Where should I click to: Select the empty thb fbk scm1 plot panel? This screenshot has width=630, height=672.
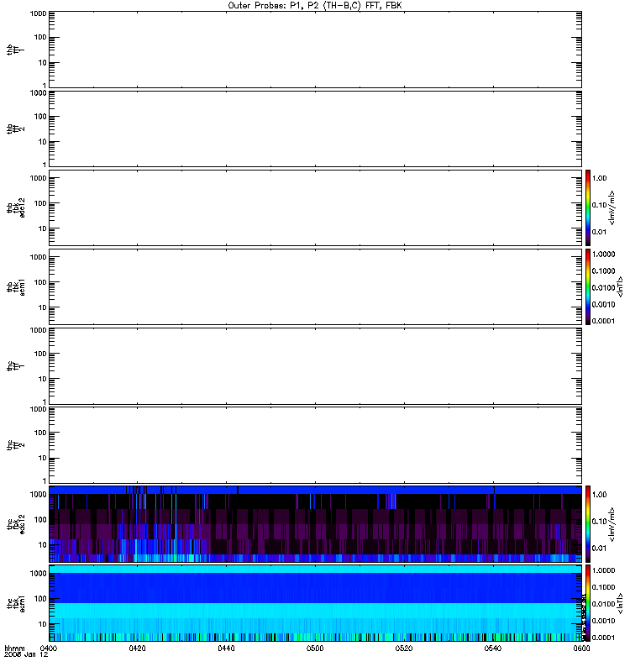click(x=315, y=286)
